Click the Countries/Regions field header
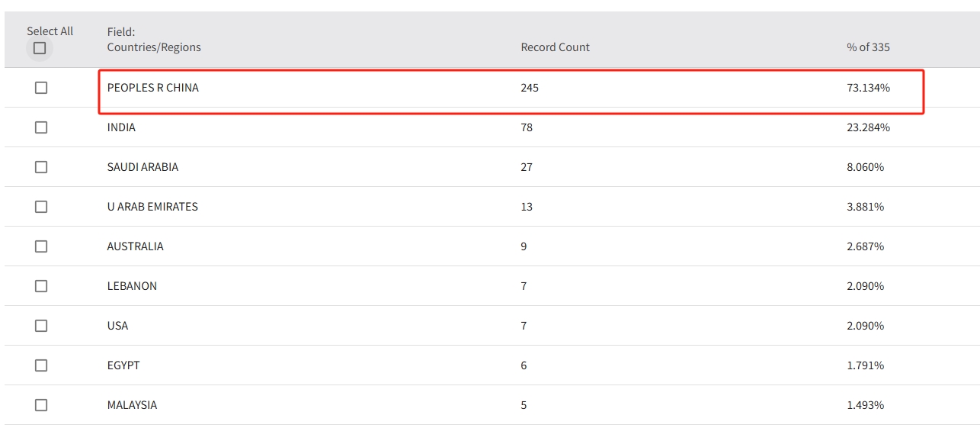Image resolution: width=980 pixels, height=428 pixels. 154,47
